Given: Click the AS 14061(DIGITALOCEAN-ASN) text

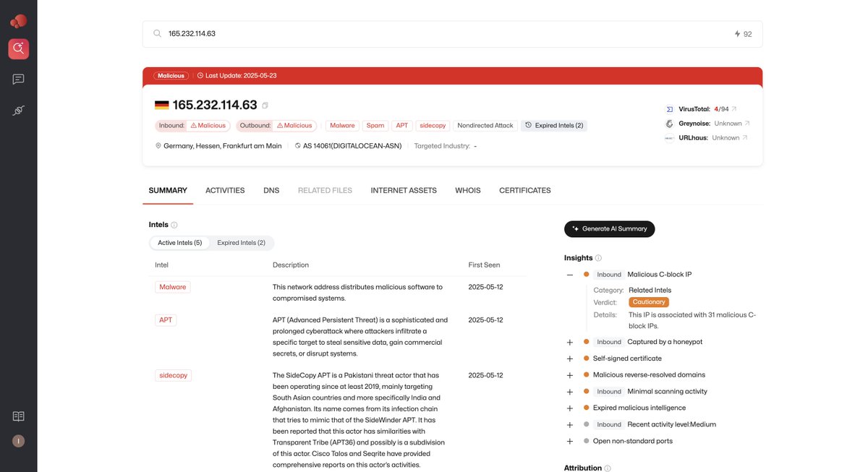Looking at the screenshot, I should click(x=354, y=145).
